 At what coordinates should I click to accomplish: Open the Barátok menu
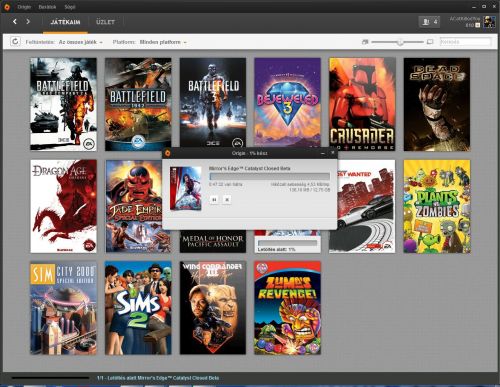[x=47, y=7]
